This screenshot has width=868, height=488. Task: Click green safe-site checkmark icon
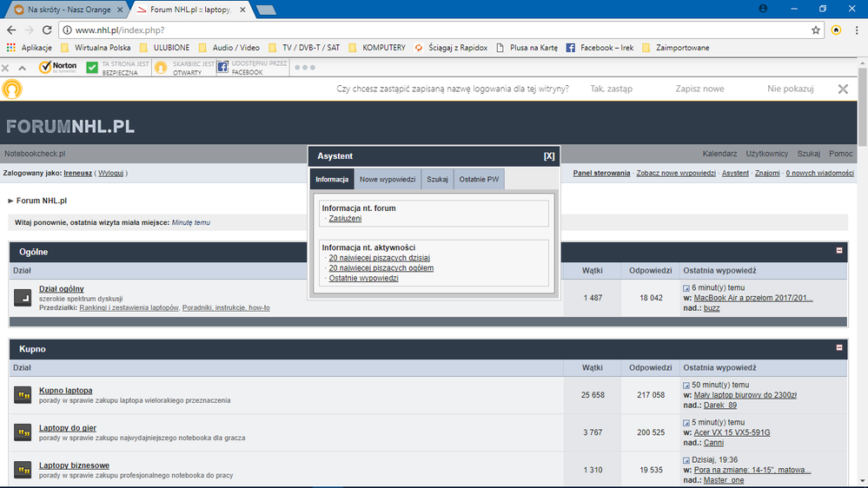[92, 68]
